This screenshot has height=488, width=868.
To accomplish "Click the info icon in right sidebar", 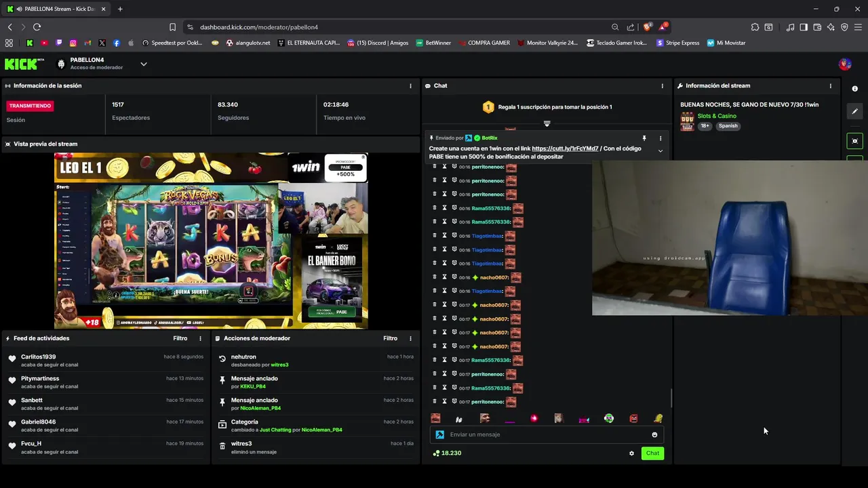I will [x=854, y=89].
